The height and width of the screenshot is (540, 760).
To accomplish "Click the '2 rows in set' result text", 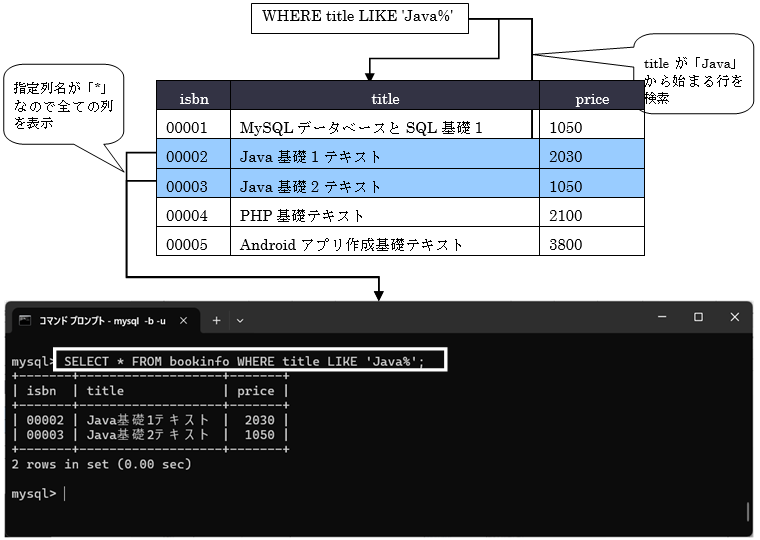I will [x=101, y=465].
